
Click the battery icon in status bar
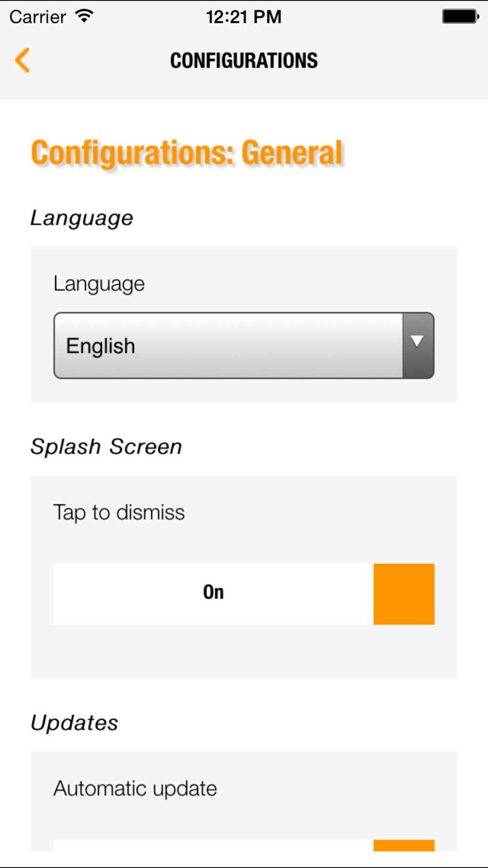(x=461, y=16)
